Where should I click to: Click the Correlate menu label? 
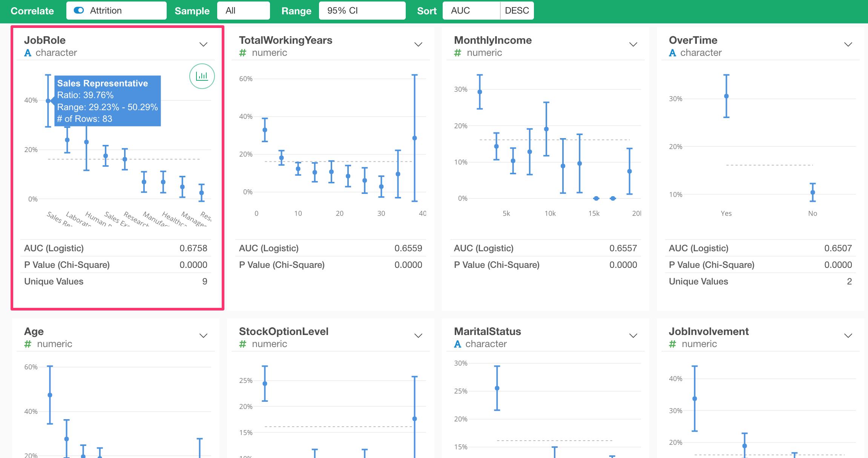pos(32,11)
